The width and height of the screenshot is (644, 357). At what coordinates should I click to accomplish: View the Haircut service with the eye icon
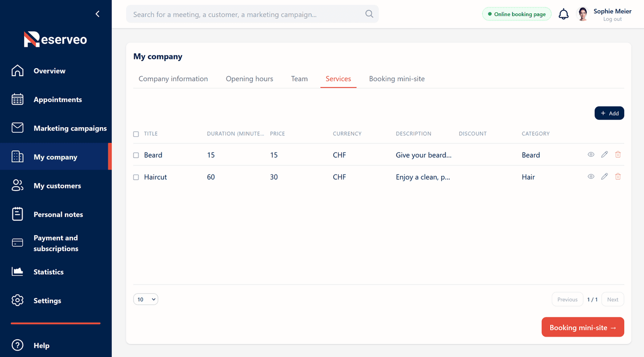(x=591, y=177)
